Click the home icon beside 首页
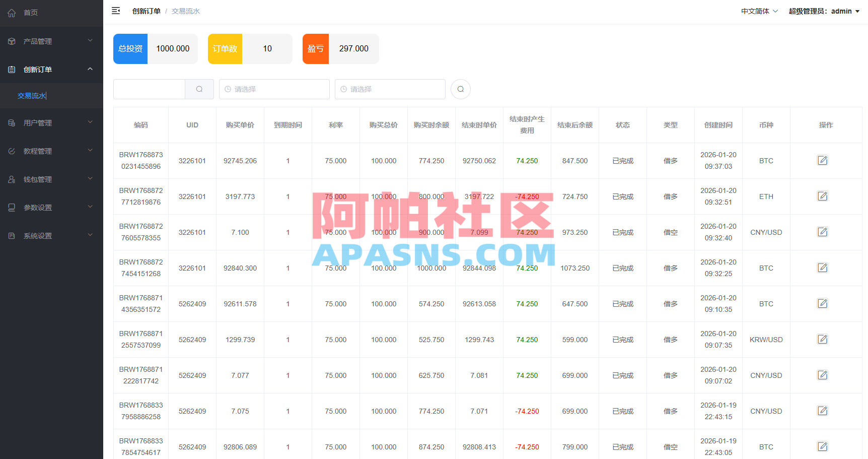Viewport: 868px width, 459px height. pos(12,13)
